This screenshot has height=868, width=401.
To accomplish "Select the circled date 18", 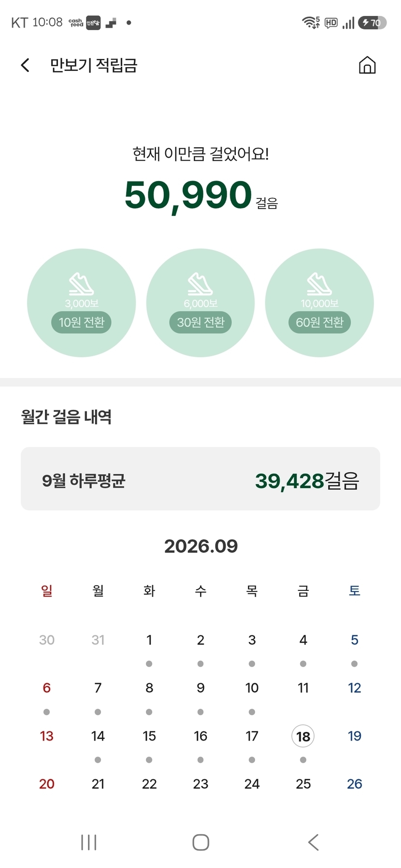I will [303, 736].
